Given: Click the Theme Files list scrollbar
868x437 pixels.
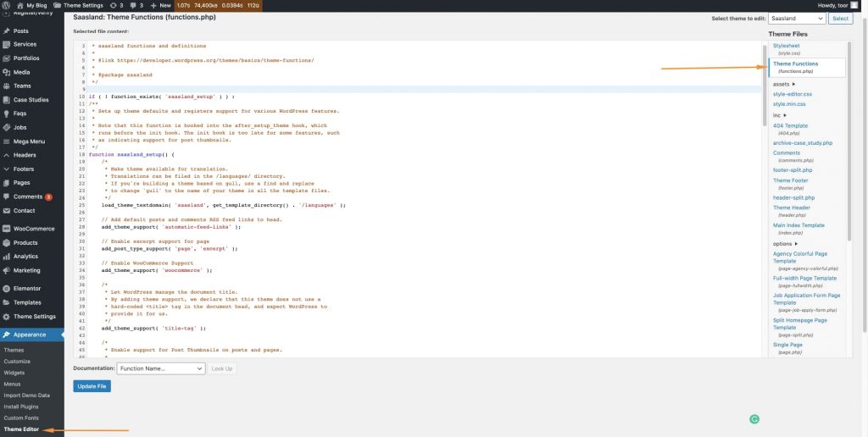Looking at the screenshot, I should click(849, 141).
